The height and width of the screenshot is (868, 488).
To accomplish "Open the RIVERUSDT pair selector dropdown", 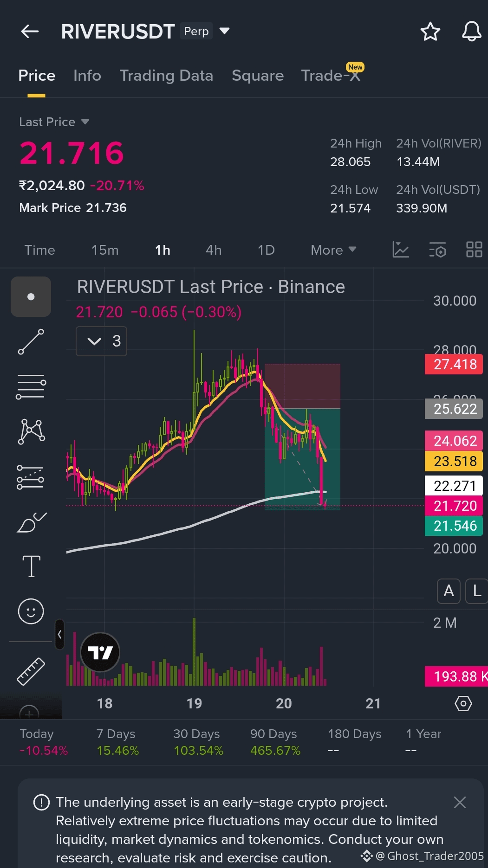I will click(x=224, y=31).
